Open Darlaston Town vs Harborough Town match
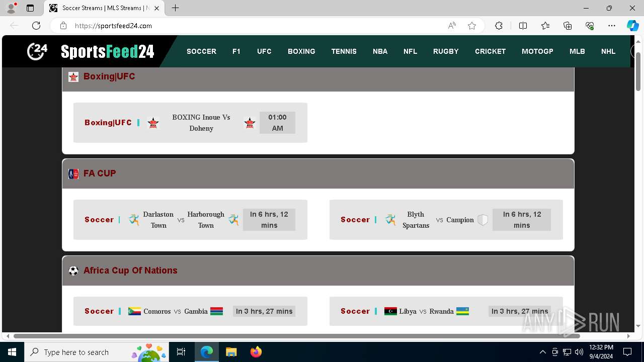 point(190,220)
